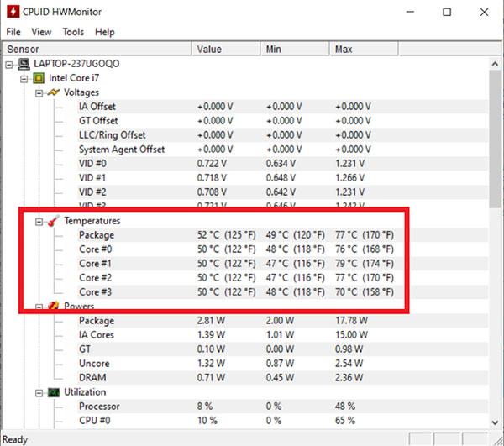The width and height of the screenshot is (504, 446).
Task: Click the 17.78 W max power value
Action: pos(351,321)
